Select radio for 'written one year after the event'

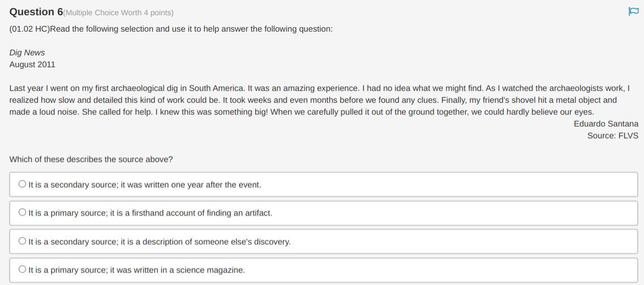22,184
